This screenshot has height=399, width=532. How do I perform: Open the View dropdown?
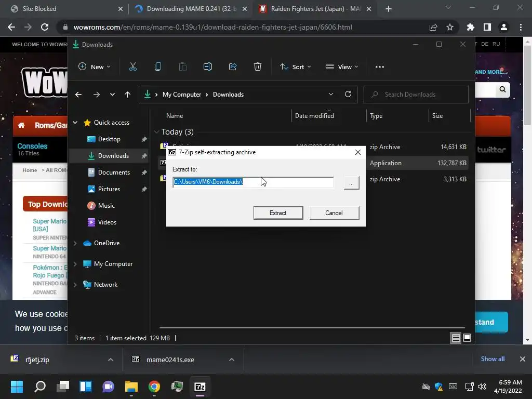tap(342, 67)
